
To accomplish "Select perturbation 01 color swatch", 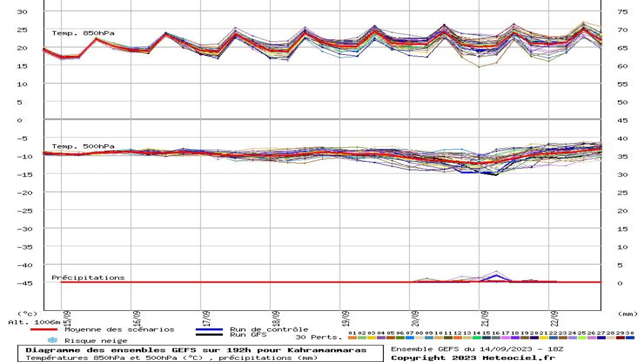I will (352, 338).
